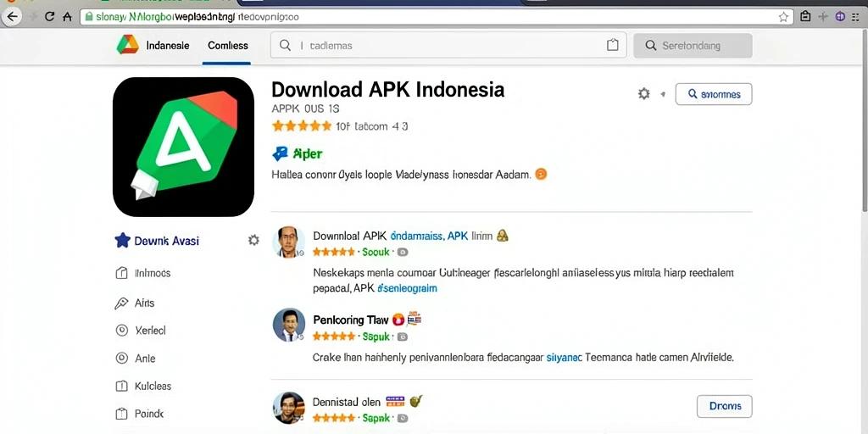Click the Droms button
Image resolution: width=868 pixels, height=434 pixels.
[724, 406]
